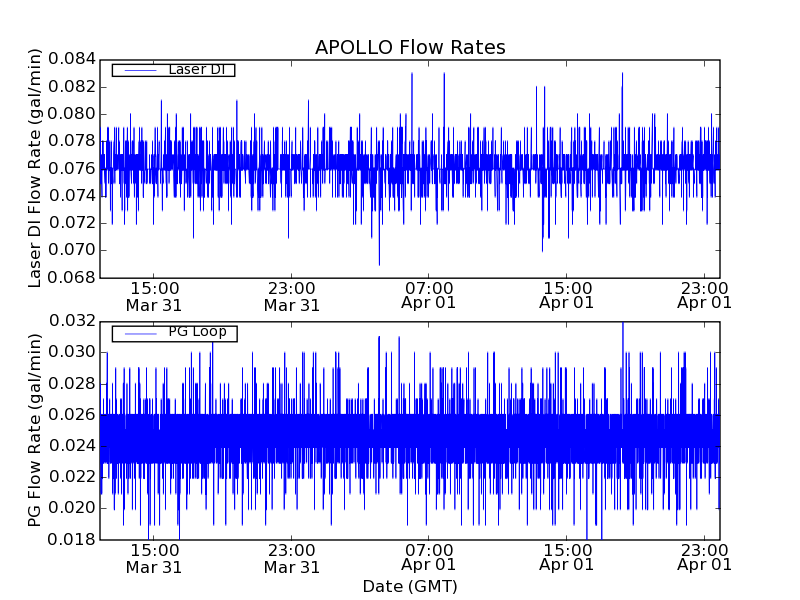Click top plot's "15:00 Mar 31" time label
Image resolution: width=800 pixels, height=600 pixels.
[x=154, y=296]
